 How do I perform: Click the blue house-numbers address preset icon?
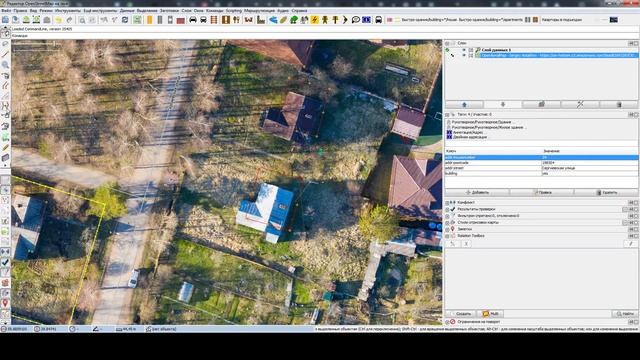point(367,20)
